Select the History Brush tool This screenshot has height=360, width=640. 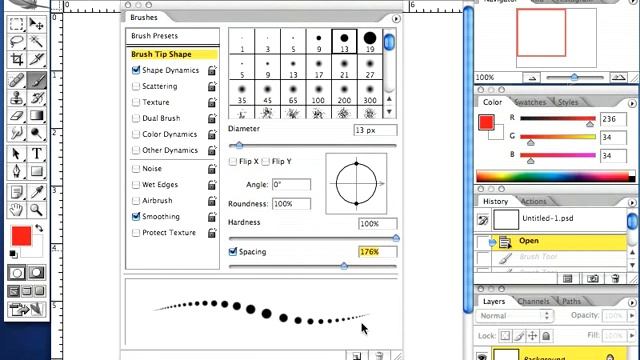click(36, 98)
